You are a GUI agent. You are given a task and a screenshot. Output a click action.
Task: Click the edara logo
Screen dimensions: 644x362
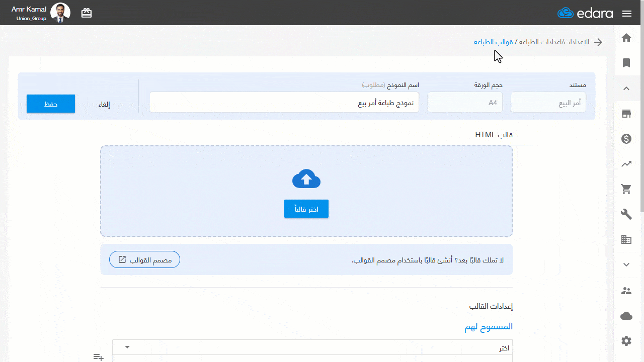click(x=585, y=13)
